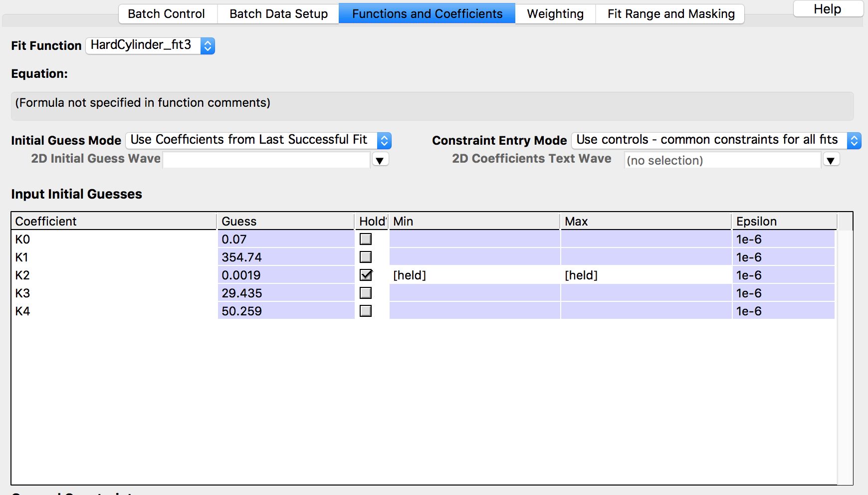Open the Constraint Entry Mode dropdown
The width and height of the screenshot is (868, 495).
coord(716,140)
